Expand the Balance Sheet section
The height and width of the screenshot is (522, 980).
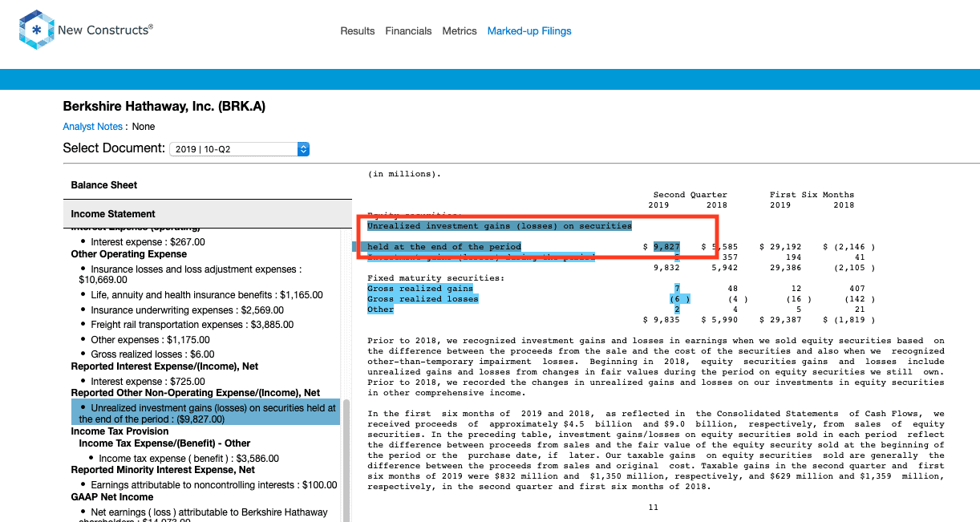[x=207, y=185]
